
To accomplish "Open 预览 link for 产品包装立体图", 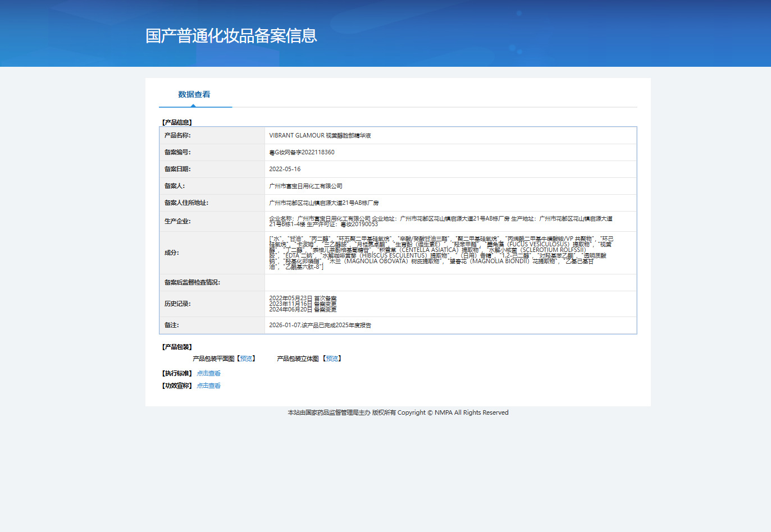I will 332,359.
